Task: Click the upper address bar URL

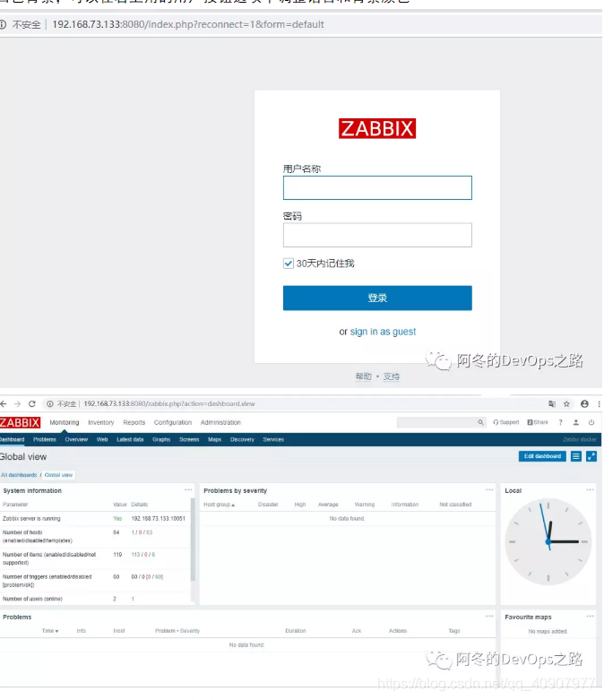Action: point(188,24)
